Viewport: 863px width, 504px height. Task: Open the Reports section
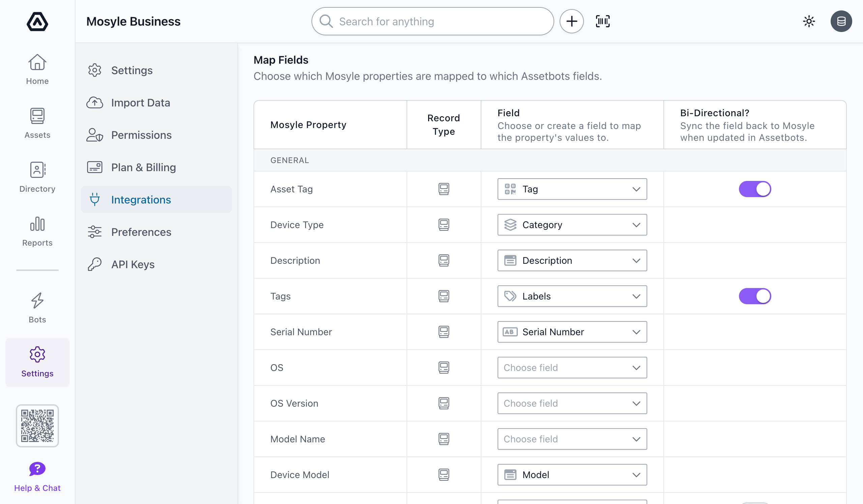click(37, 231)
